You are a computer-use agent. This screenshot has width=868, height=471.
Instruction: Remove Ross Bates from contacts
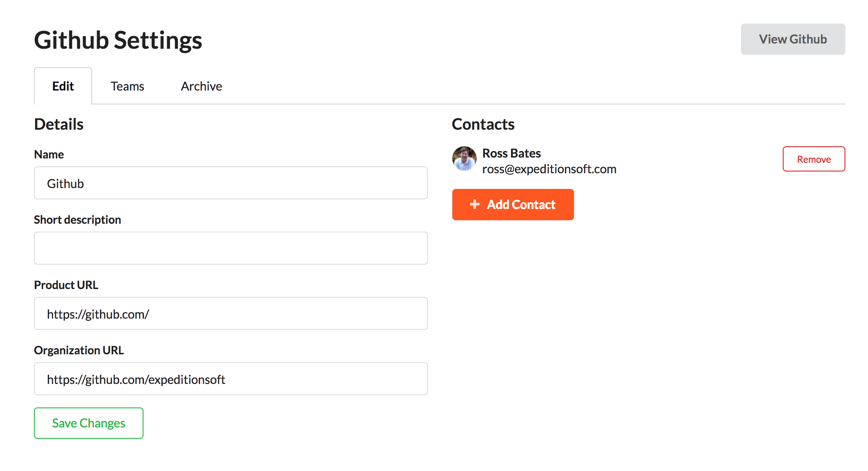click(x=814, y=159)
